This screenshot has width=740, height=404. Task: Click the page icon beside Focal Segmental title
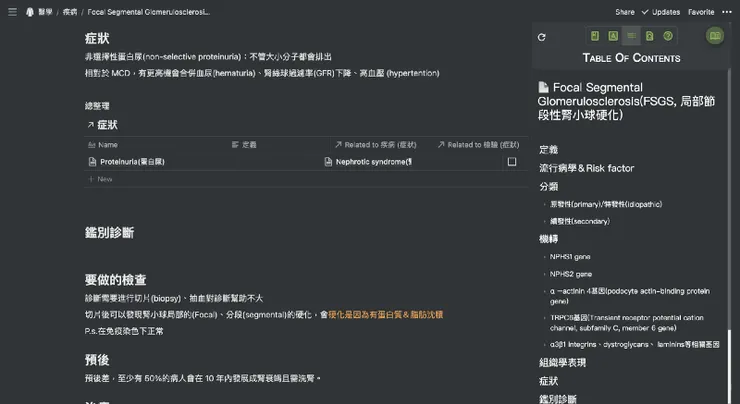[544, 87]
